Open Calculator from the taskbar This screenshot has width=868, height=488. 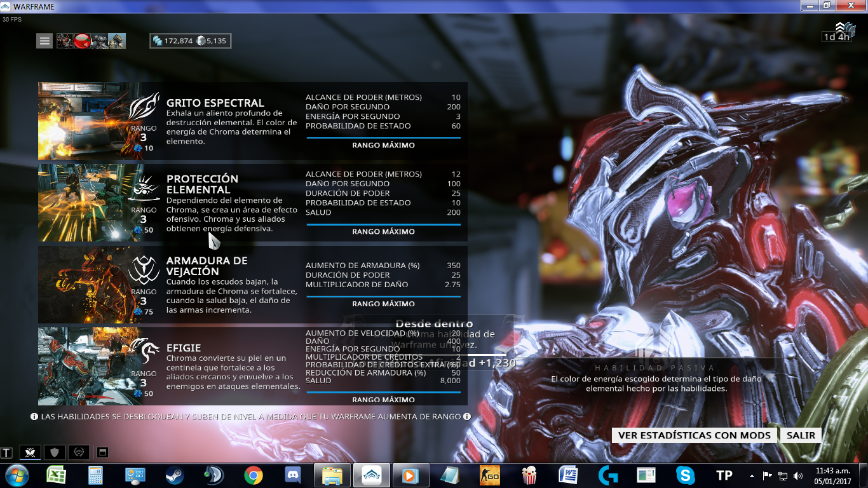click(96, 475)
